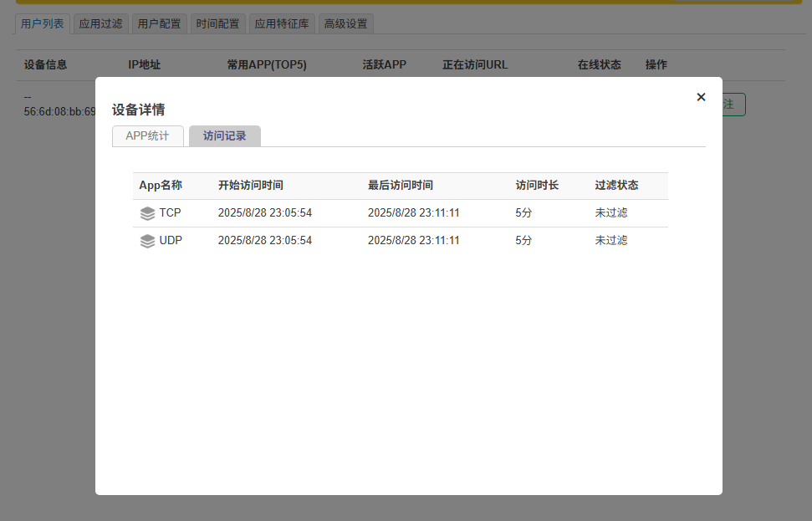The image size is (812, 521).
Task: Click the partially hidden 注 button behind dialog
Action: coord(733,105)
